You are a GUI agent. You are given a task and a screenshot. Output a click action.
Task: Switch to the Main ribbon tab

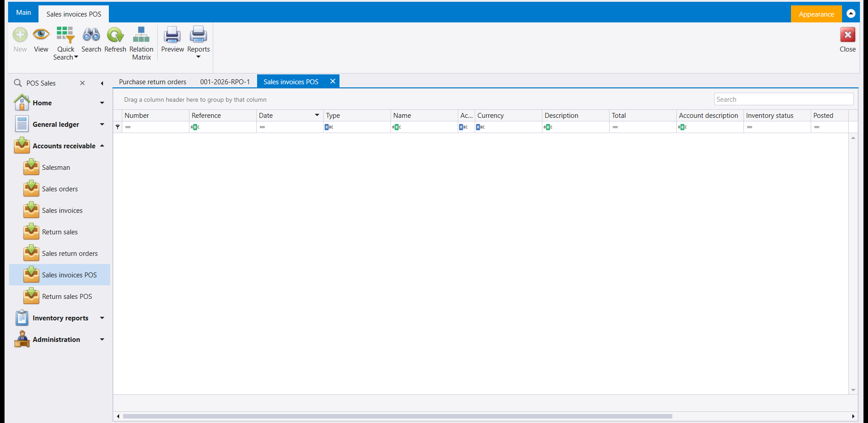(x=23, y=13)
